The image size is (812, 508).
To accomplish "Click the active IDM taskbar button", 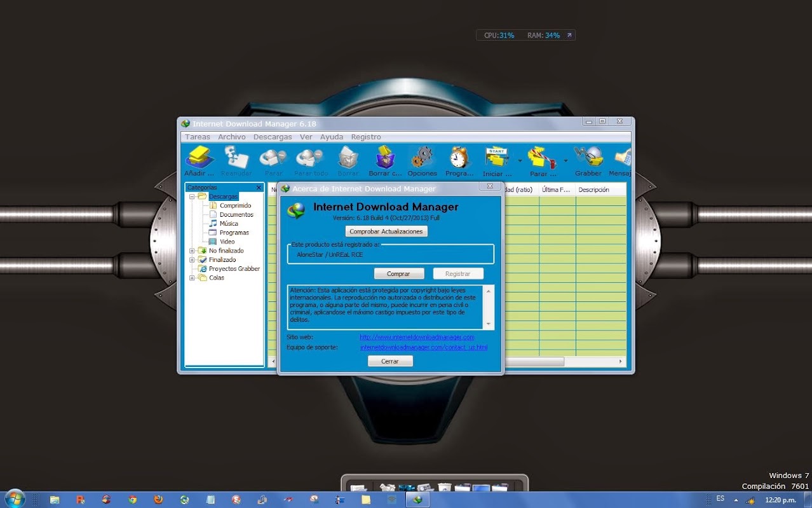I will point(418,500).
